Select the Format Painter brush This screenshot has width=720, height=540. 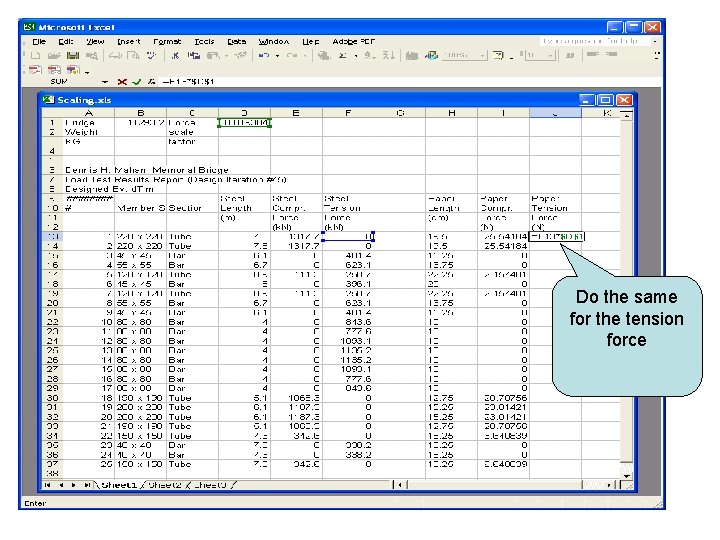coord(240,56)
